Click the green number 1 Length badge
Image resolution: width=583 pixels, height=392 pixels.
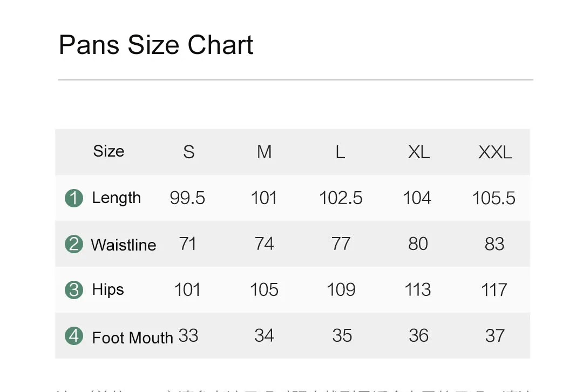pyautogui.click(x=74, y=198)
